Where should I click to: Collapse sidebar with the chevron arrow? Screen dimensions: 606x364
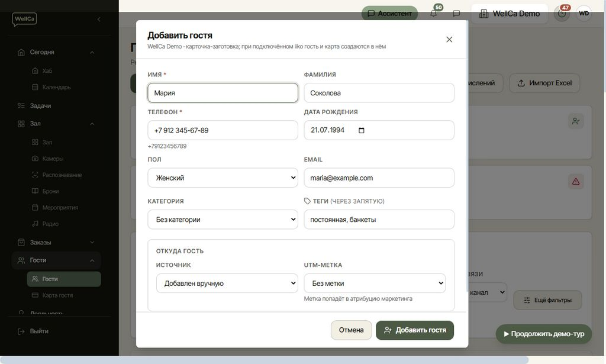(99, 19)
